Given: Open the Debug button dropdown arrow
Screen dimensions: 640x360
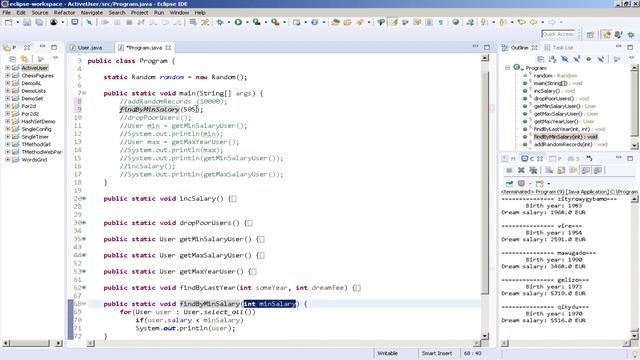Looking at the screenshot, I should pyautogui.click(x=229, y=22).
